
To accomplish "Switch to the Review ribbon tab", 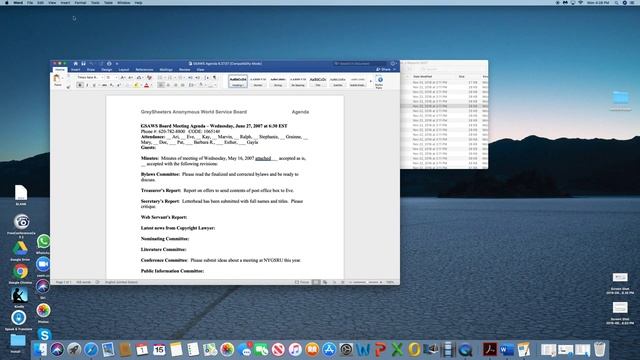I will [184, 70].
